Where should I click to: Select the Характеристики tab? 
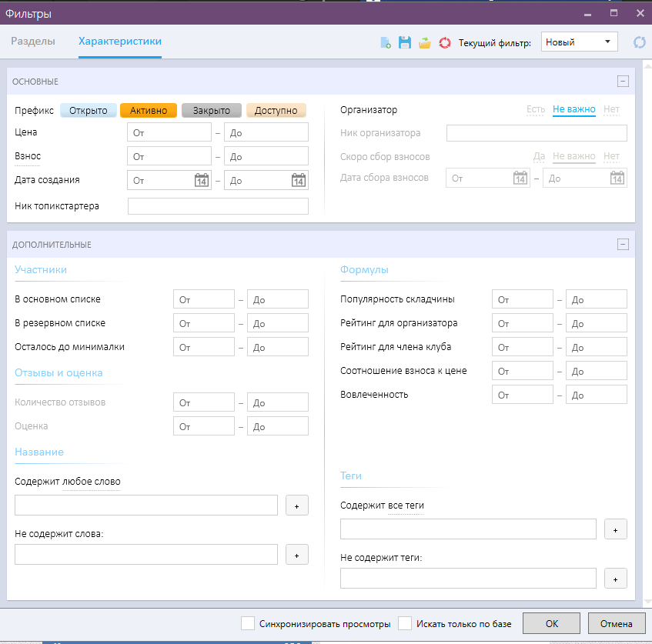[120, 42]
